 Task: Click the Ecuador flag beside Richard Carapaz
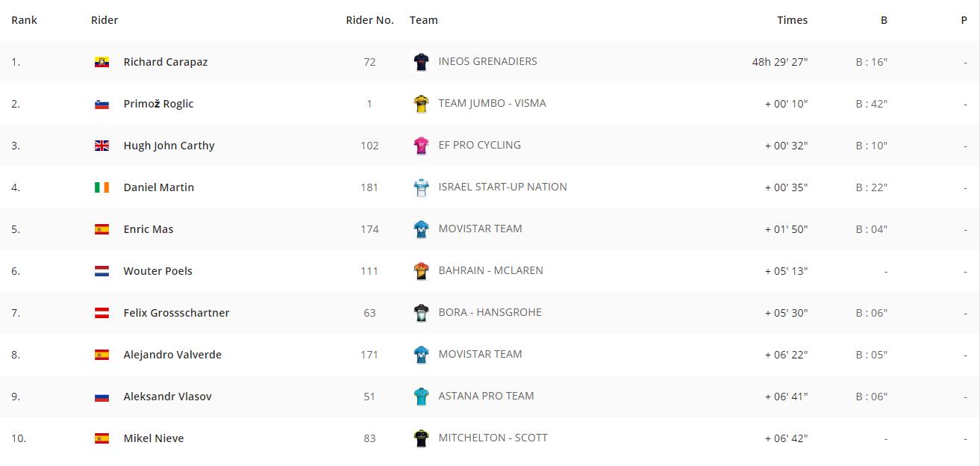pos(102,62)
